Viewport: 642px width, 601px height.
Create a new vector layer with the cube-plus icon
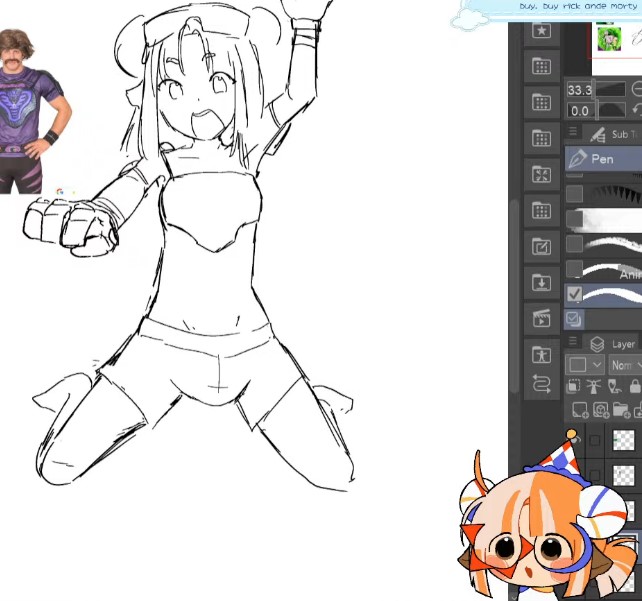tap(601, 410)
